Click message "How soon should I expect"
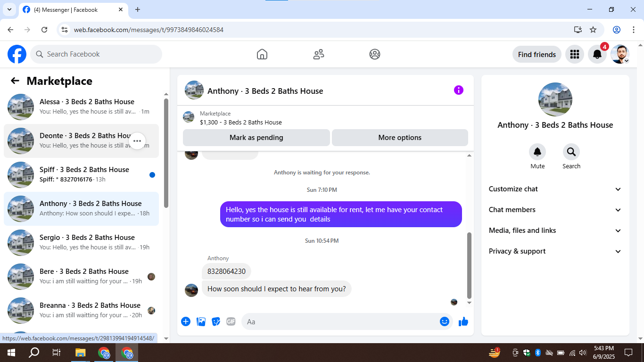The width and height of the screenshot is (644, 362). tap(277, 289)
